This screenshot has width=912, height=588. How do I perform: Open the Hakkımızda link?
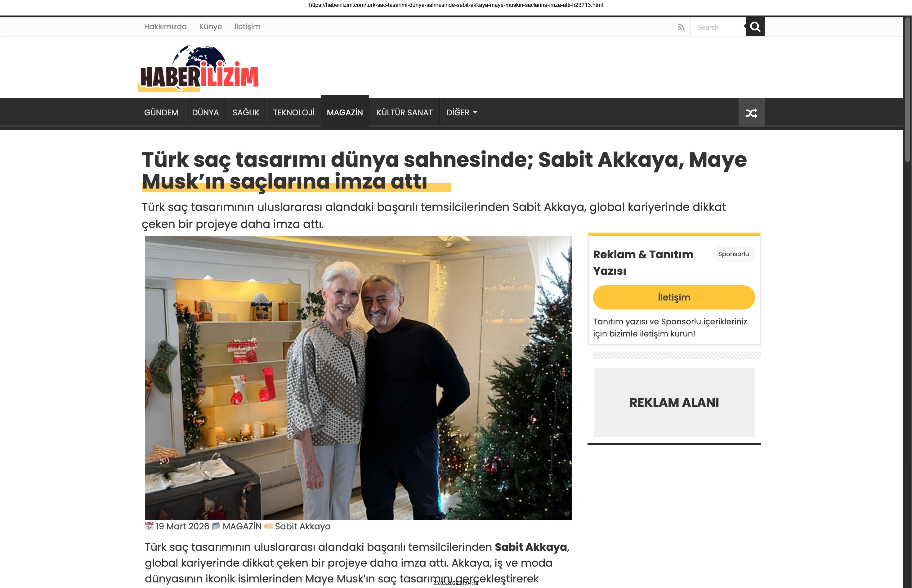165,27
